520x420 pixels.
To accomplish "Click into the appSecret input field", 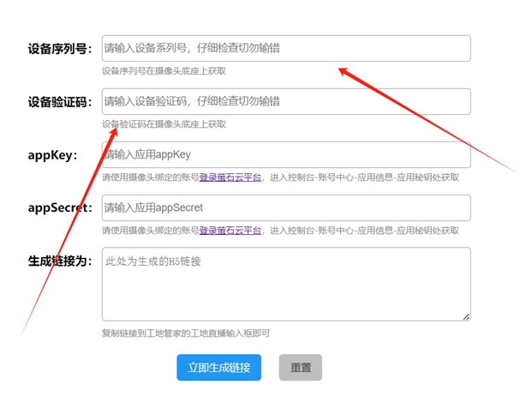I will [286, 208].
